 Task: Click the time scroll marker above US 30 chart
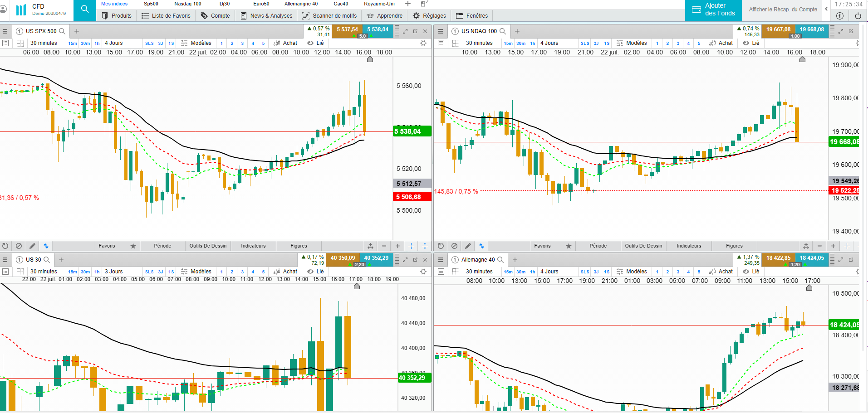click(x=357, y=286)
